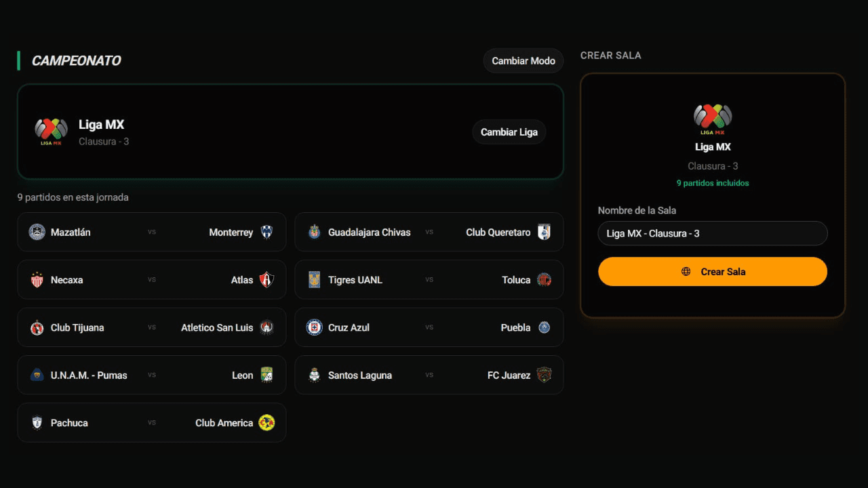
Task: Click the Club Tijuana crest
Action: tap(37, 327)
